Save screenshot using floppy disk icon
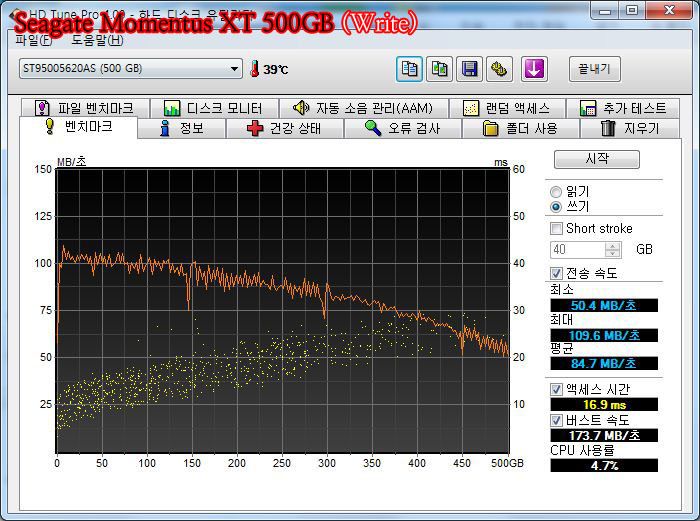Viewport: 700px width, 521px height. pyautogui.click(x=469, y=69)
